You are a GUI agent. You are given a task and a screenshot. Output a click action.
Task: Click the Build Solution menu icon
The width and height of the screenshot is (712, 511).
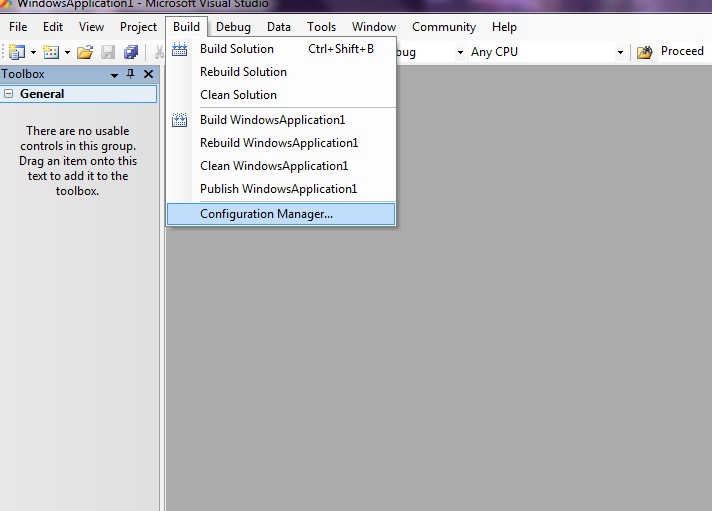click(179, 49)
